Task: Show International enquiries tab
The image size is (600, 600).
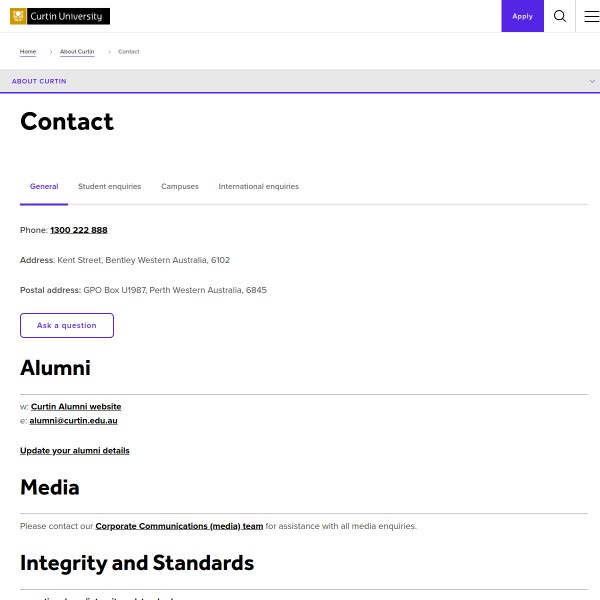Action: click(x=258, y=186)
